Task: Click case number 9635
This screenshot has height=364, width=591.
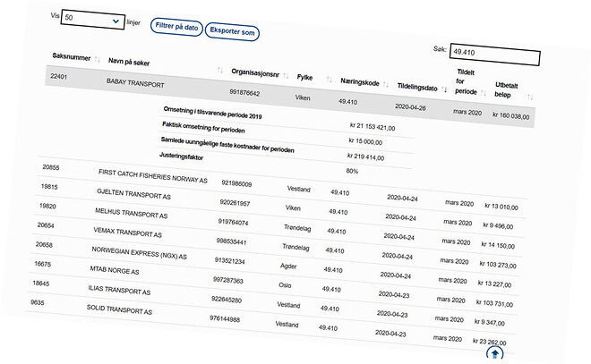Action: [38, 302]
